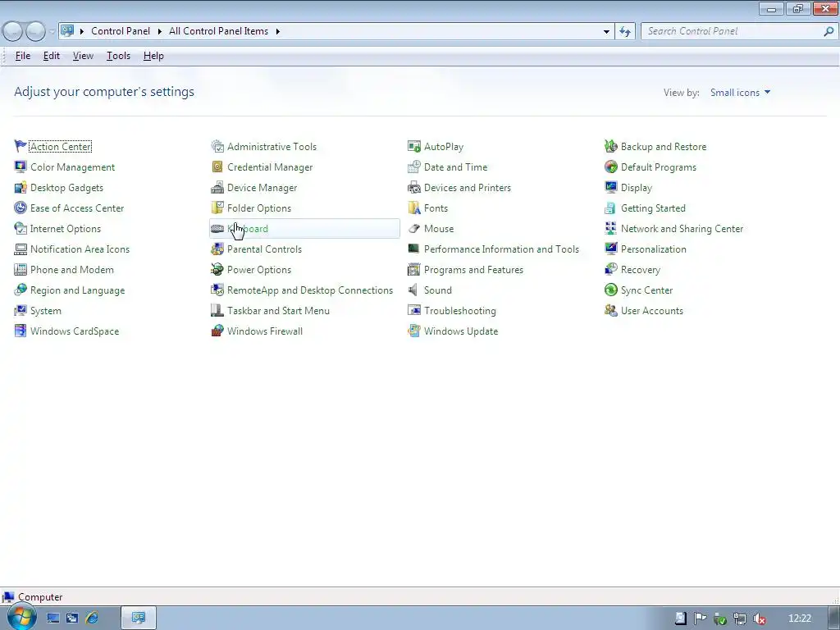This screenshot has width=840, height=630.
Task: Expand the Control Panel breadcrumb arrow
Action: click(160, 31)
